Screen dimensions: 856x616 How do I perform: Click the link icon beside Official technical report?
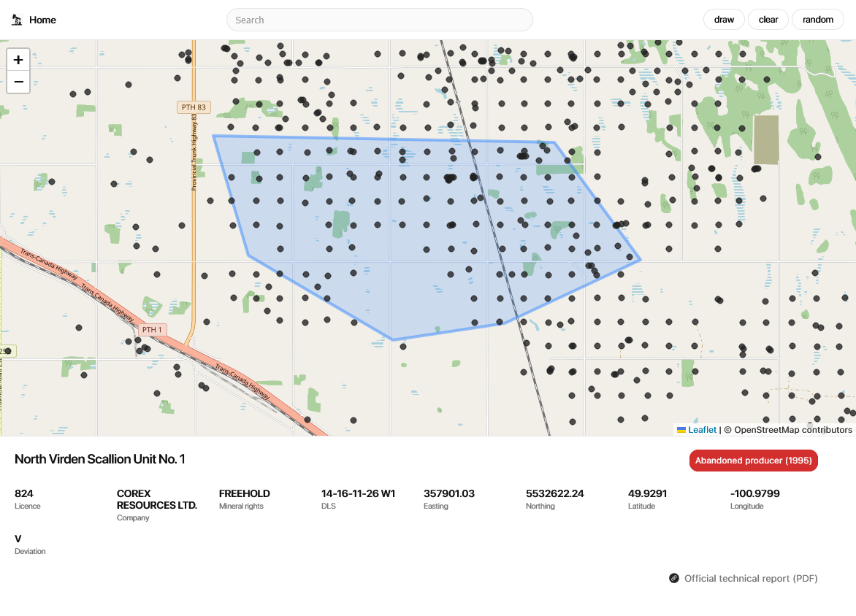pos(674,578)
